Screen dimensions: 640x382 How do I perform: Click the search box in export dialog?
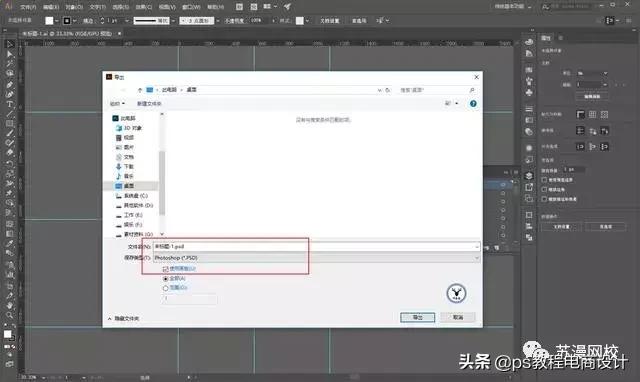(x=437, y=90)
